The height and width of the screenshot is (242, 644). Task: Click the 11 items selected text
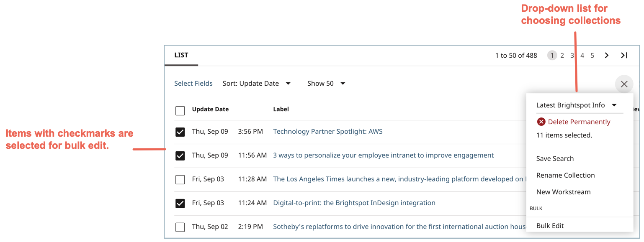(x=564, y=135)
